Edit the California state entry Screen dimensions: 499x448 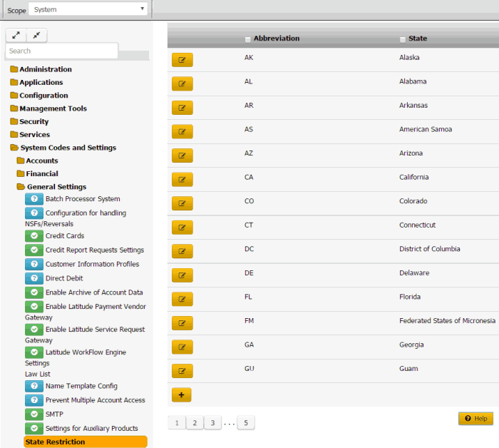tap(182, 179)
